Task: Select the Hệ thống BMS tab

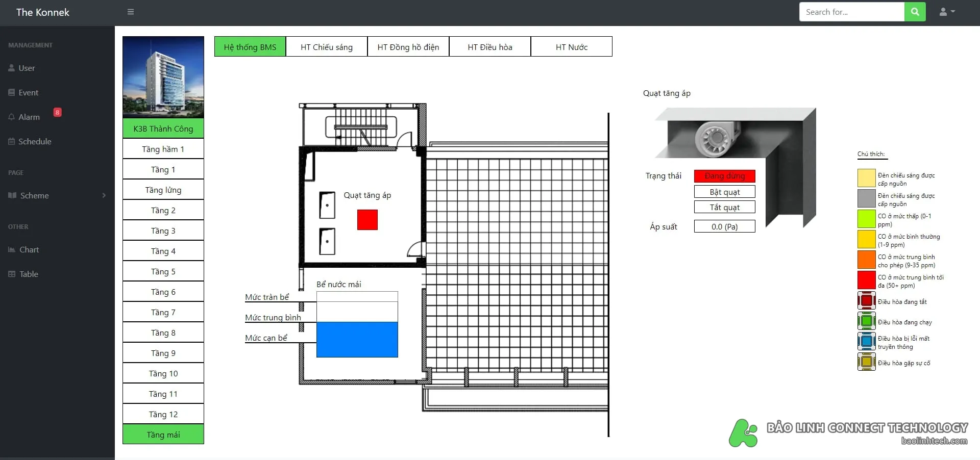Action: point(250,46)
